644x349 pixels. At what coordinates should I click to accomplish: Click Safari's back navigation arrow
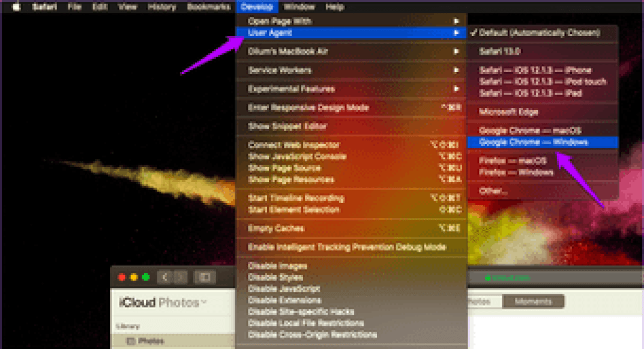[165, 278]
